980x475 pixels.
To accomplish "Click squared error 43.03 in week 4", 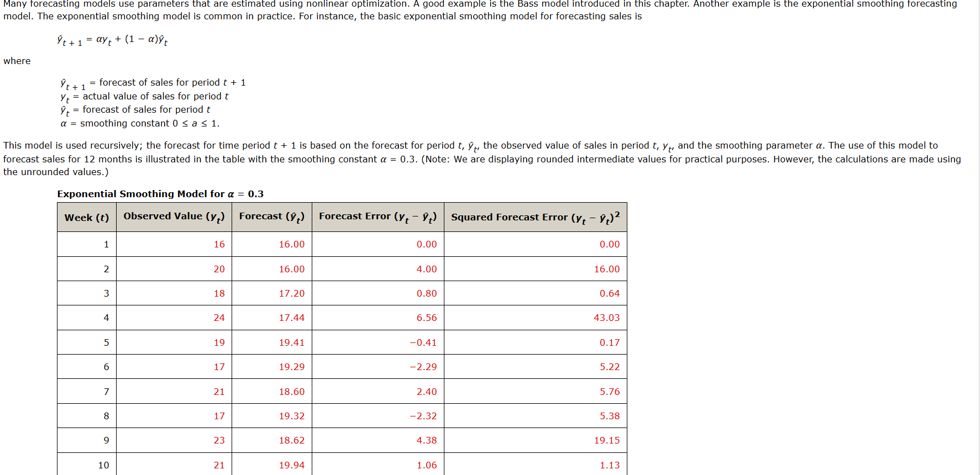I will (x=607, y=318).
